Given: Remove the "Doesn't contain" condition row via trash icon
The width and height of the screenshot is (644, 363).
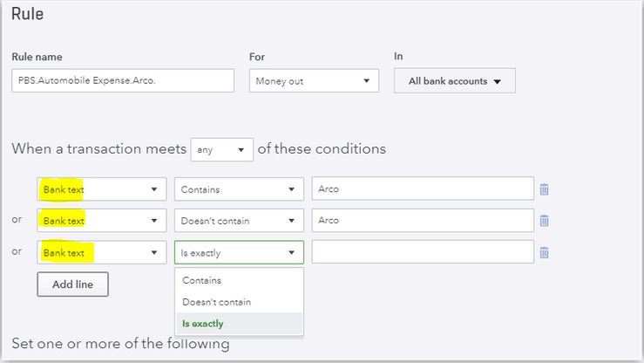Looking at the screenshot, I should [544, 221].
